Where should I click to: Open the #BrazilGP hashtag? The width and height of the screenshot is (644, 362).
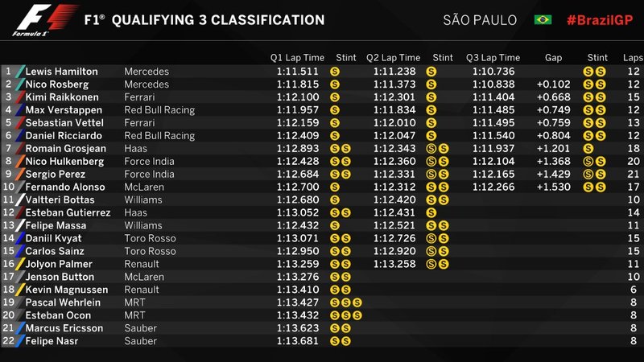coord(600,20)
